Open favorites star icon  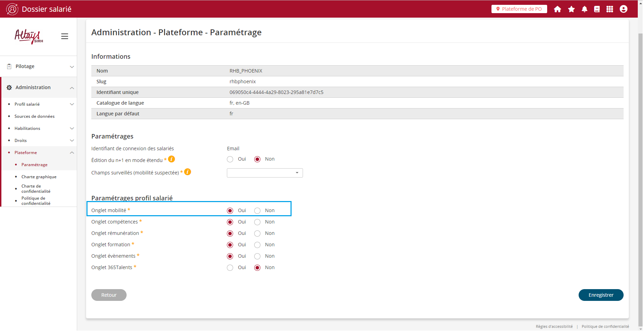pos(571,9)
